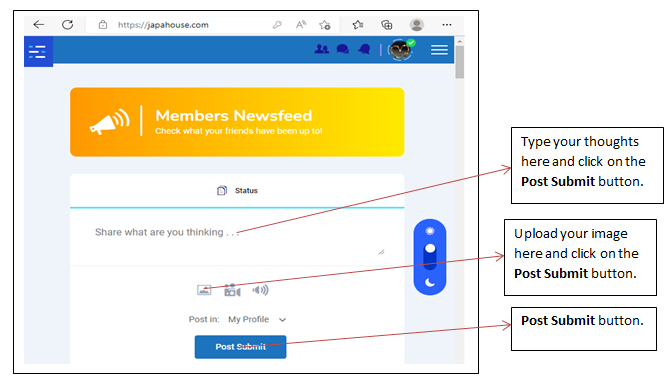Open the browser profile avatar
Image resolution: width=671 pixels, height=385 pixels.
tap(416, 24)
